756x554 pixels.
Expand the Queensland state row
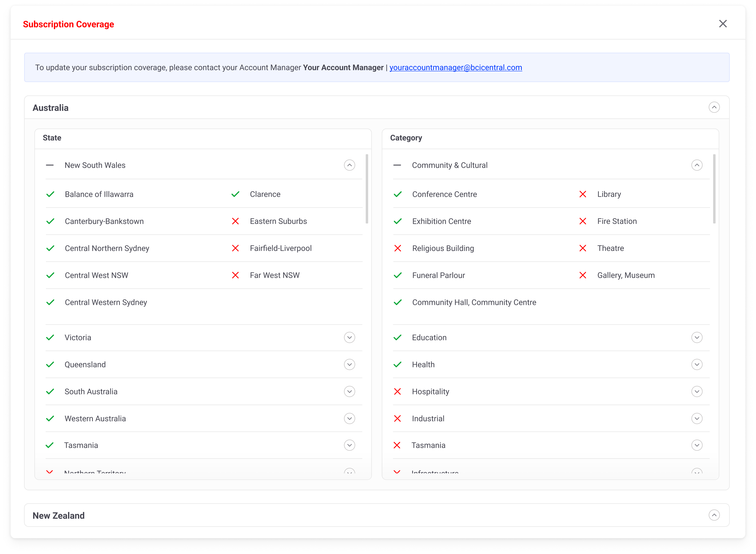coord(349,365)
